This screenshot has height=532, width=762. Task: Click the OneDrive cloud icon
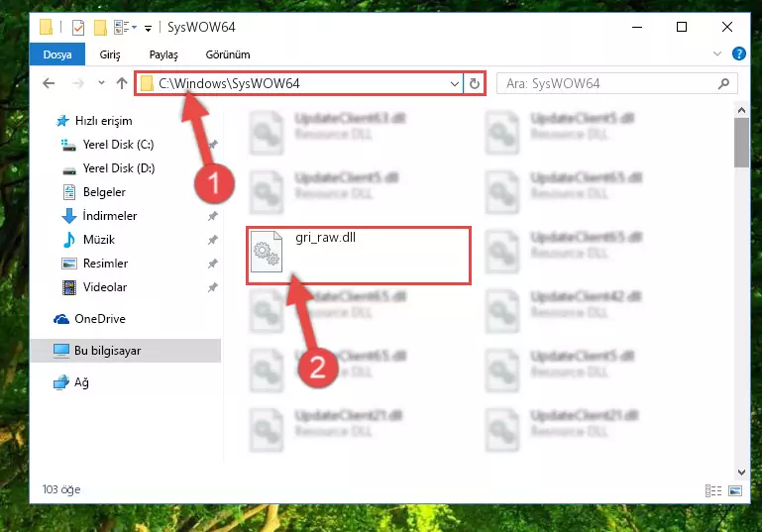coord(61,319)
